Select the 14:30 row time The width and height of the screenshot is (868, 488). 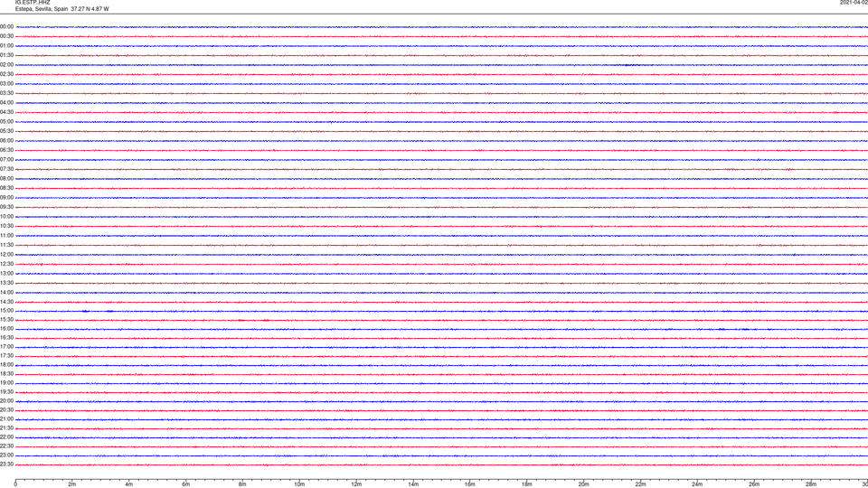[6, 302]
